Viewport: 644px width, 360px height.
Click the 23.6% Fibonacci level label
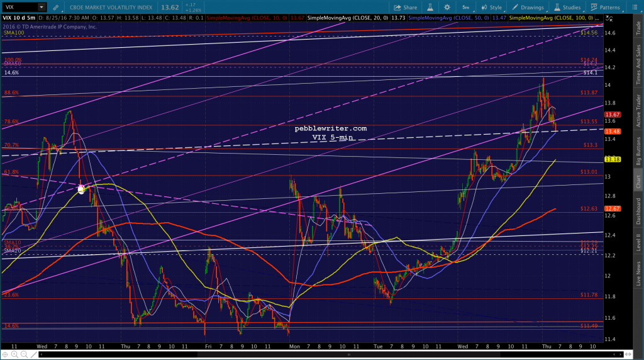tap(11, 295)
